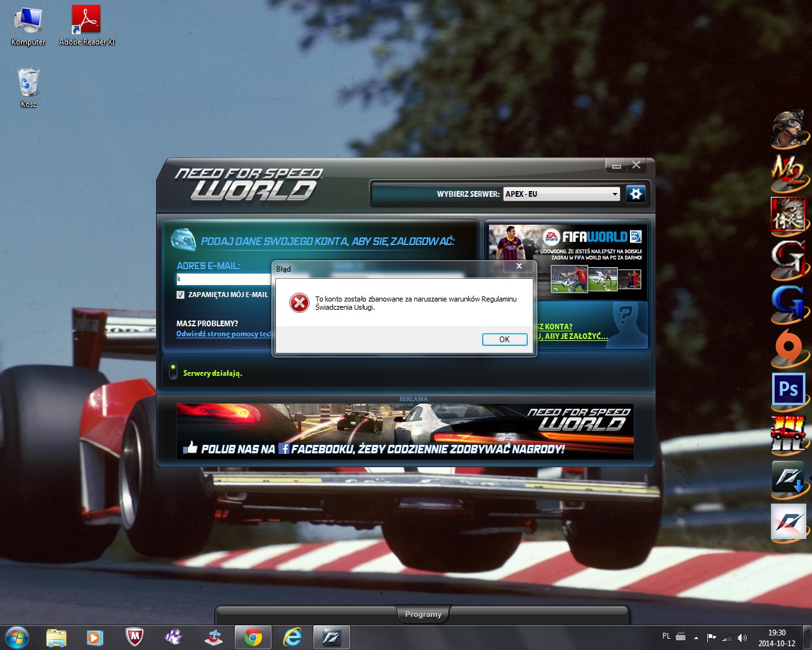Open Internet Explorer from the taskbar
This screenshot has height=650, width=812.
click(292, 637)
